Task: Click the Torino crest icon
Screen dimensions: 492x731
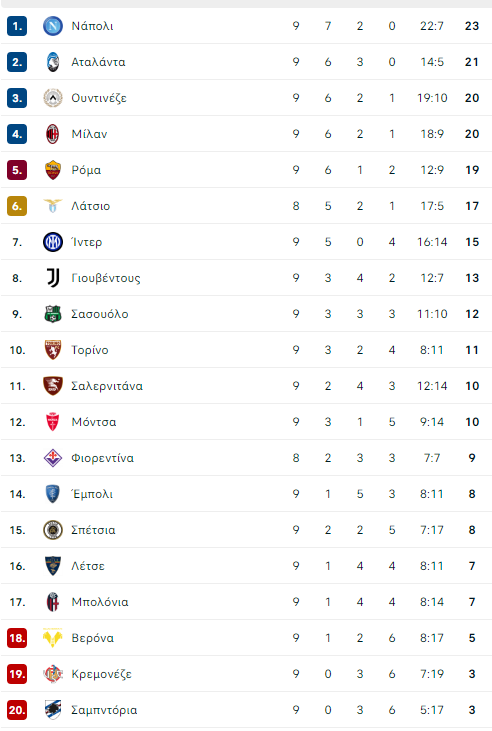Action: click(x=53, y=350)
